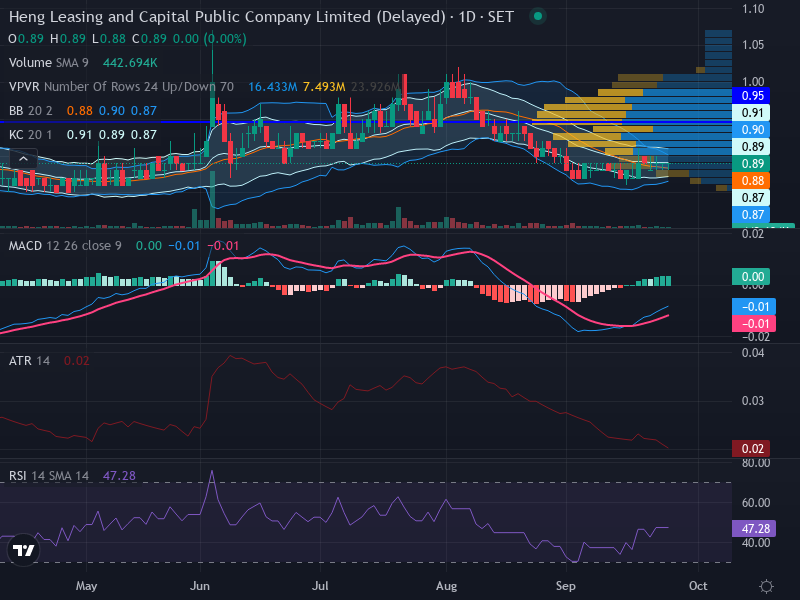Click the RSI 47.28 axis label
The width and height of the screenshot is (800, 600).
pos(754,529)
